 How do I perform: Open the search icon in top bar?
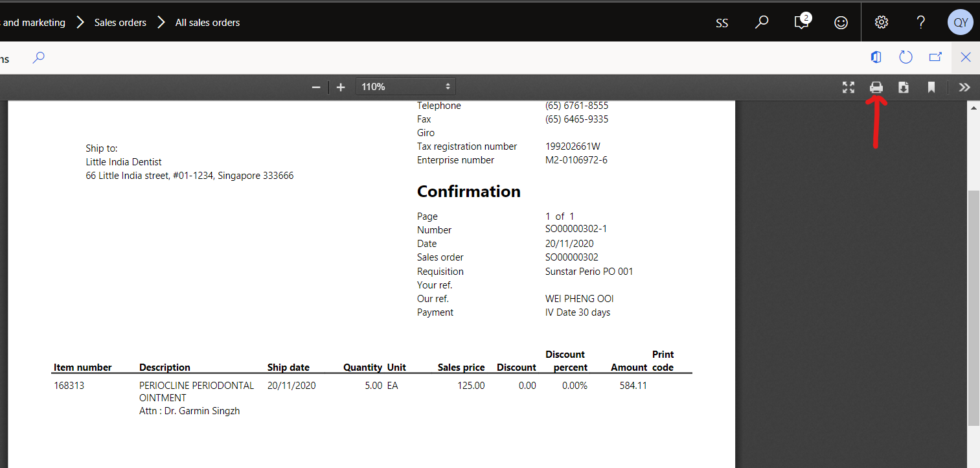click(x=762, y=22)
